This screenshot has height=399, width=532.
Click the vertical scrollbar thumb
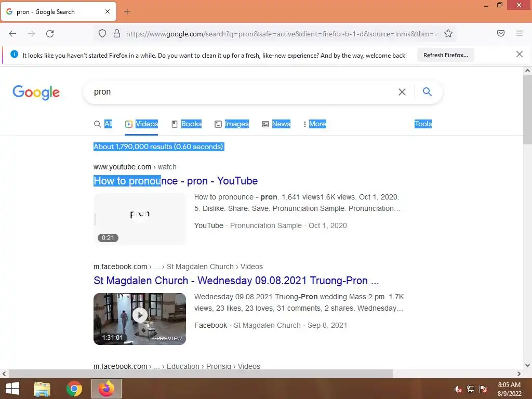click(527, 109)
